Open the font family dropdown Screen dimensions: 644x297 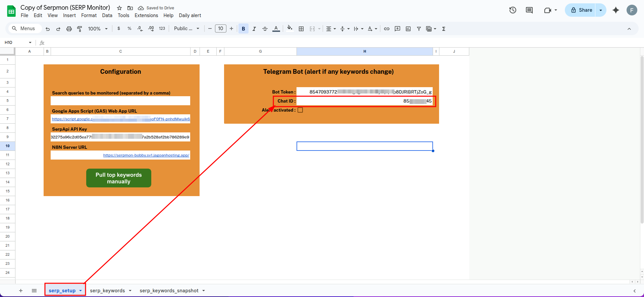coord(186,29)
